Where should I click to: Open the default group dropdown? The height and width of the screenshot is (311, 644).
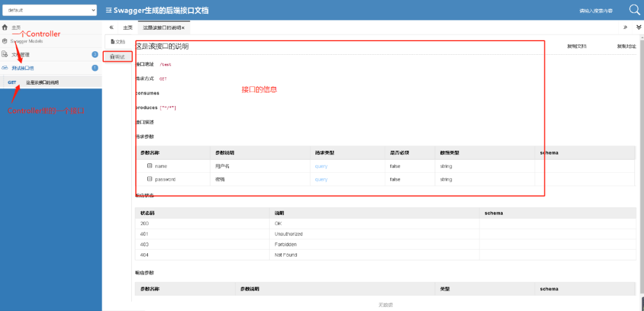click(49, 10)
